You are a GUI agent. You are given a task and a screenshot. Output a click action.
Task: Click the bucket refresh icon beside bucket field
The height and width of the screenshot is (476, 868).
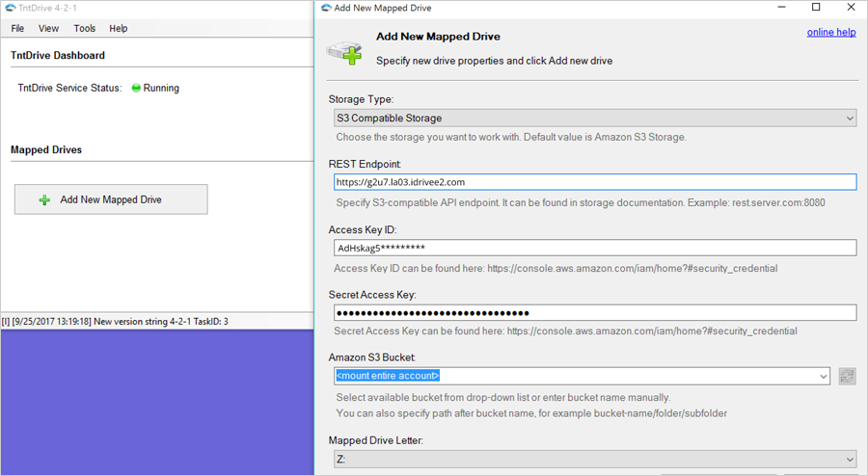point(847,376)
